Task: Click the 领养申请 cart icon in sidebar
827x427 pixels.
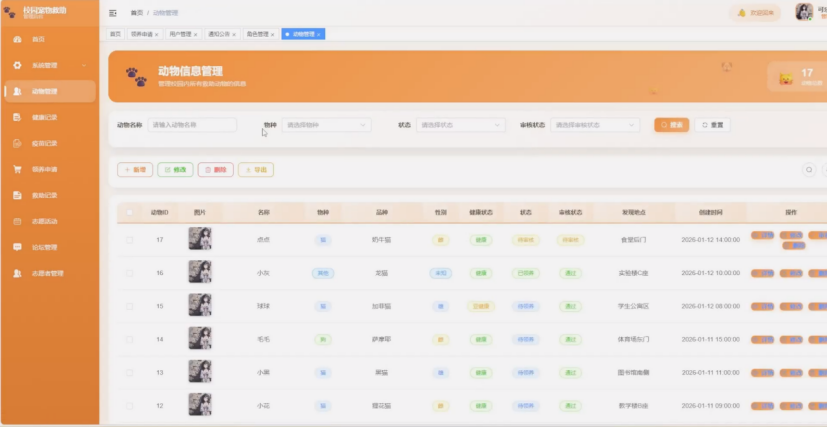Action: click(x=17, y=169)
